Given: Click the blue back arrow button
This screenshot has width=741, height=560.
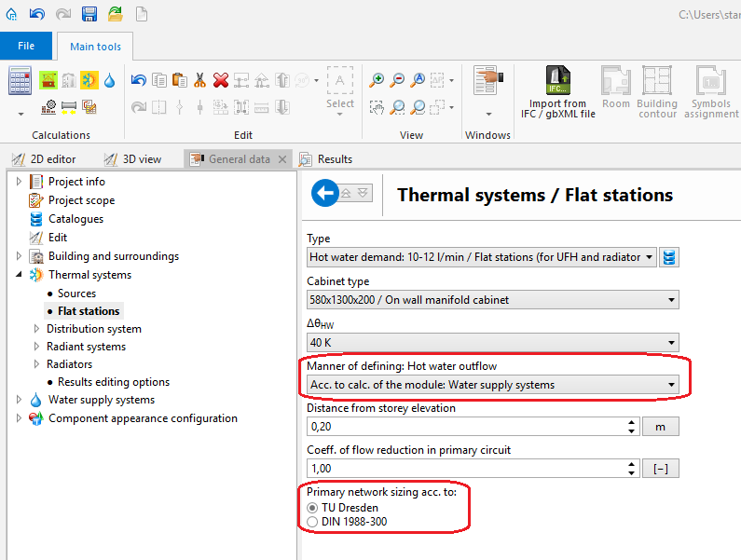Looking at the screenshot, I should pyautogui.click(x=325, y=194).
